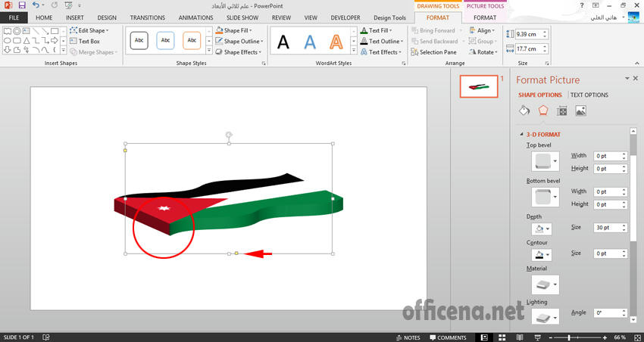Click Edit Shape button
This screenshot has width=644, height=342.
[x=89, y=30]
